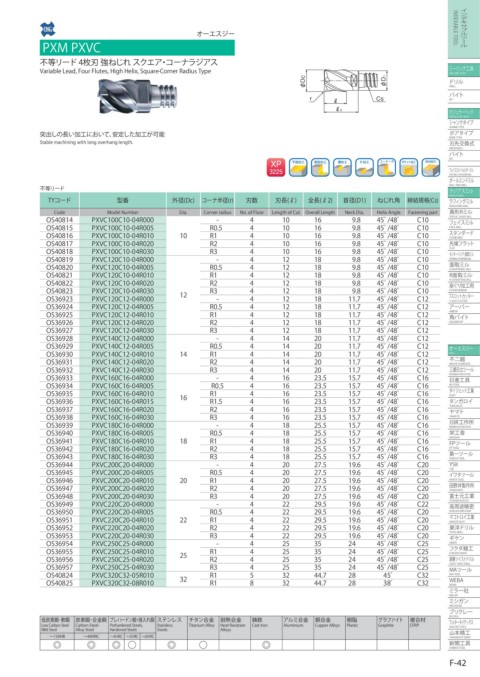Open the スタンダード sidebar tab
This screenshot has height=677, width=480.
(464, 234)
